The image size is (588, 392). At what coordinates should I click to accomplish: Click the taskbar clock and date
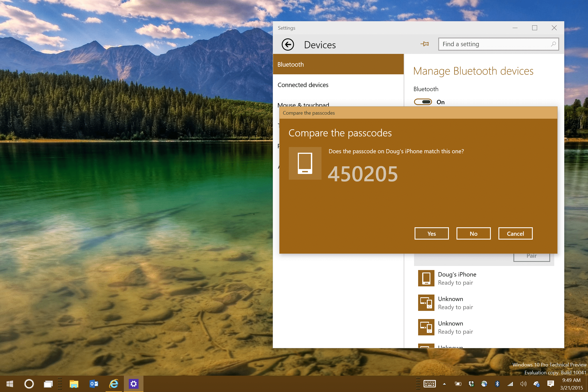pos(571,384)
